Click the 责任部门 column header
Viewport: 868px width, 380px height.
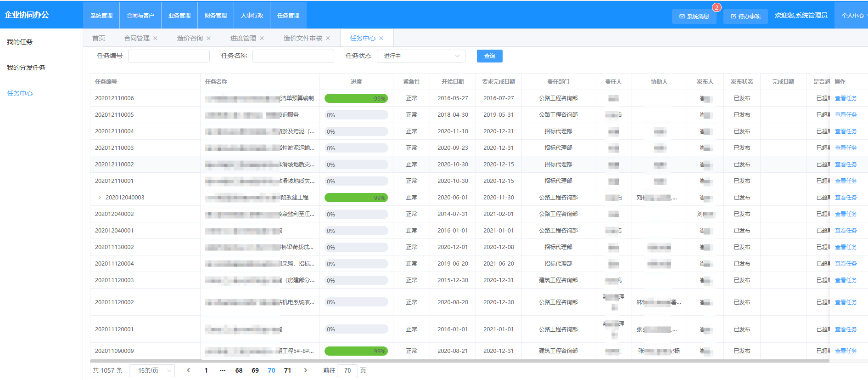[x=558, y=82]
